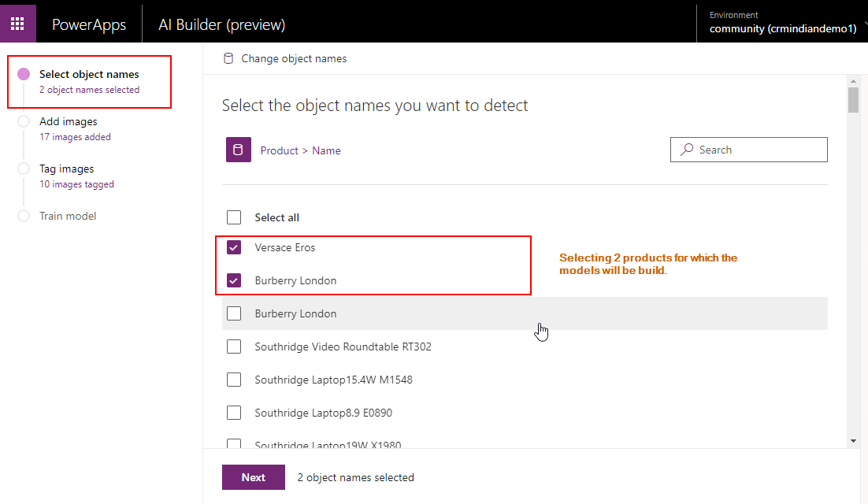Click the Change object names command

pyautogui.click(x=293, y=58)
